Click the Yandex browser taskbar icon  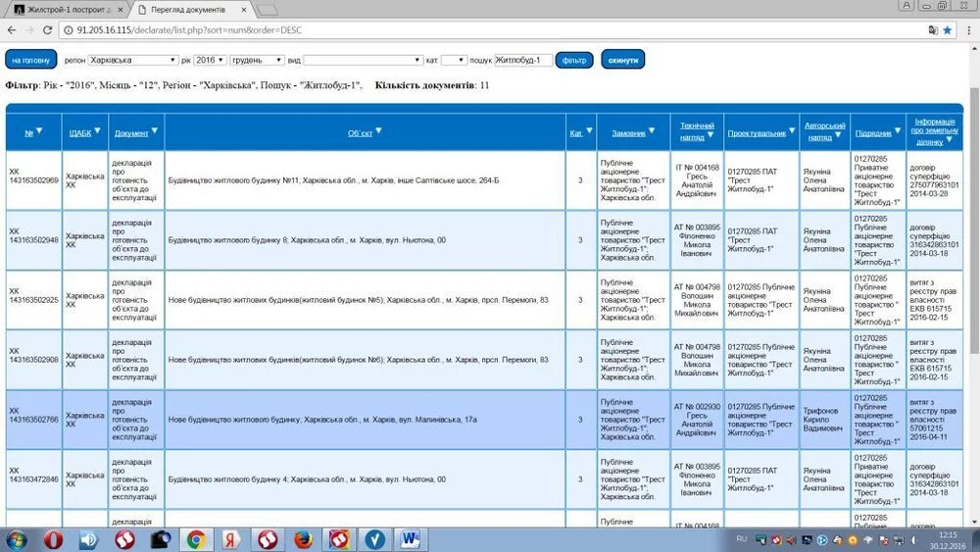[231, 539]
